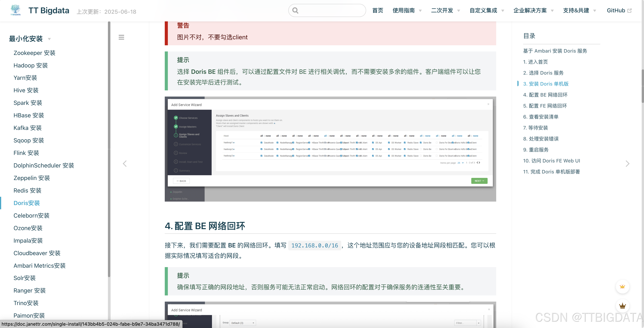Click the sidebar vertical scrollbar

(109, 150)
